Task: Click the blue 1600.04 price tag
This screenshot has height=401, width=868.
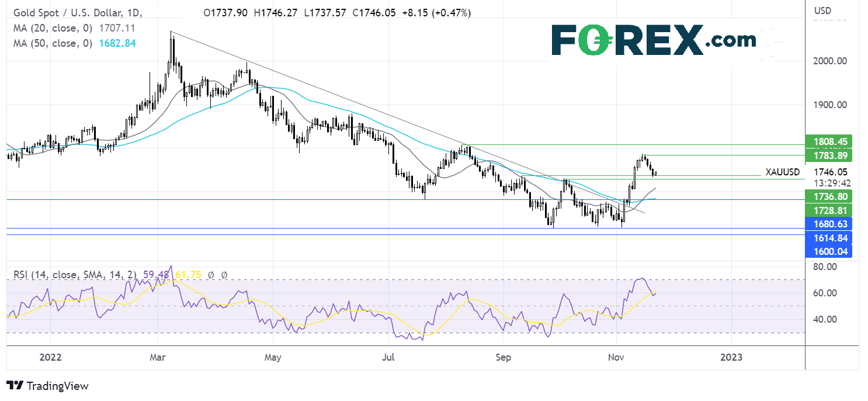Action: tap(828, 251)
